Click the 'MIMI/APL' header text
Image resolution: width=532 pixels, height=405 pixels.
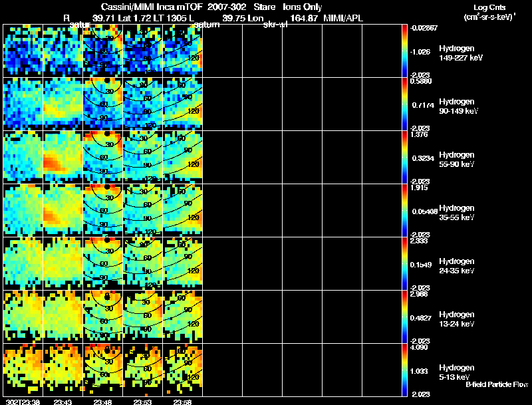tap(343, 18)
